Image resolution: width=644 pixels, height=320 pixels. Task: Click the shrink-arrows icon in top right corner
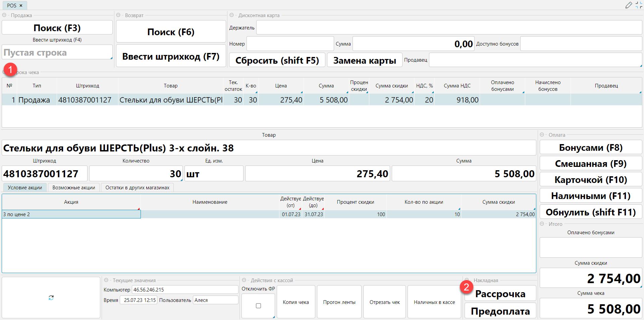(639, 5)
